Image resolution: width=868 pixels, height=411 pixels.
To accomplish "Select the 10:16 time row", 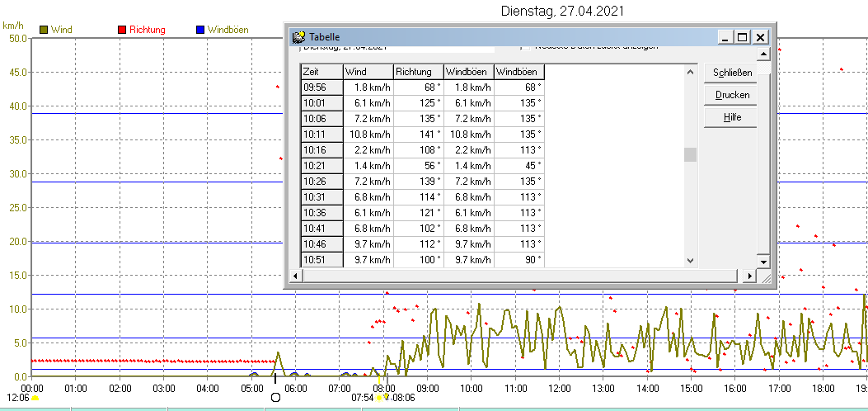I will click(321, 150).
